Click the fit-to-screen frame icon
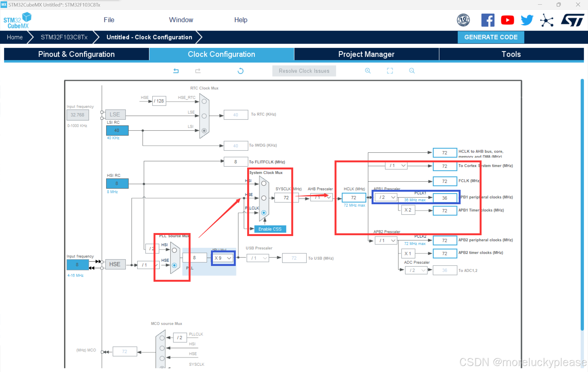The image size is (588, 372). 390,71
